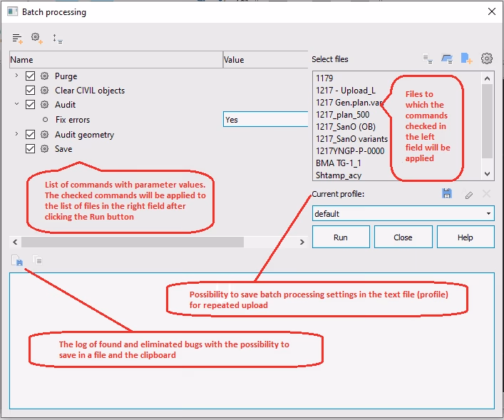Viewport: 504px width, 420px height.
Task: Click the copy log to clipboard icon
Action: point(37,260)
